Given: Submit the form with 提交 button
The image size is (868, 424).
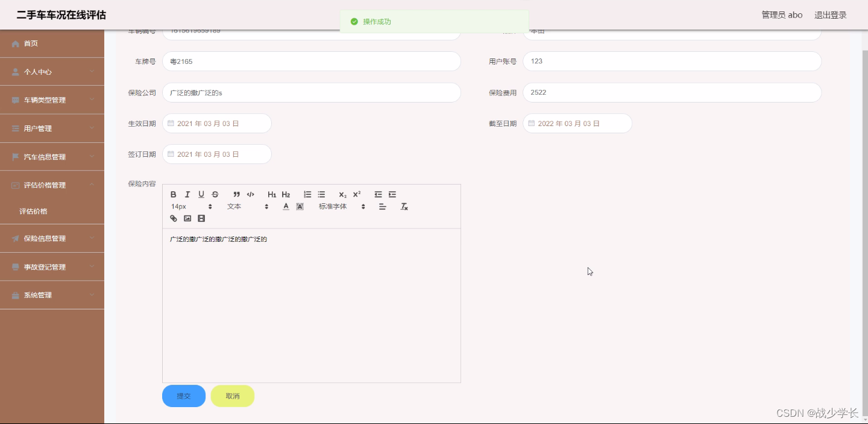Looking at the screenshot, I should tap(183, 396).
